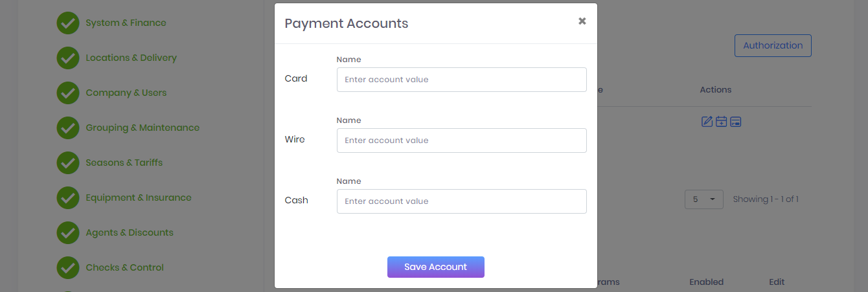Click the pencil edit icon under Actions
868x292 pixels.
(x=707, y=121)
